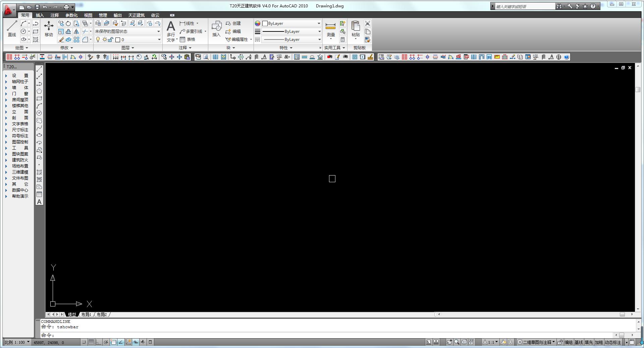Click the 创建 block create button

point(233,23)
